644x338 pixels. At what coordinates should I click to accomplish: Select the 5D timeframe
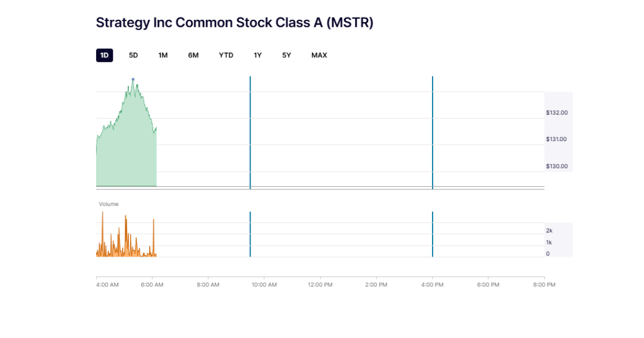[x=133, y=55]
